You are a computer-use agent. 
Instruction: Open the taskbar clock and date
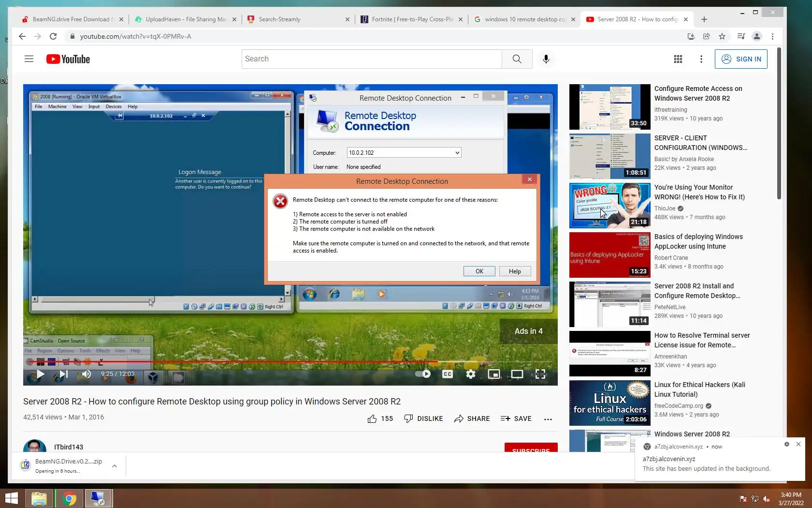click(791, 499)
